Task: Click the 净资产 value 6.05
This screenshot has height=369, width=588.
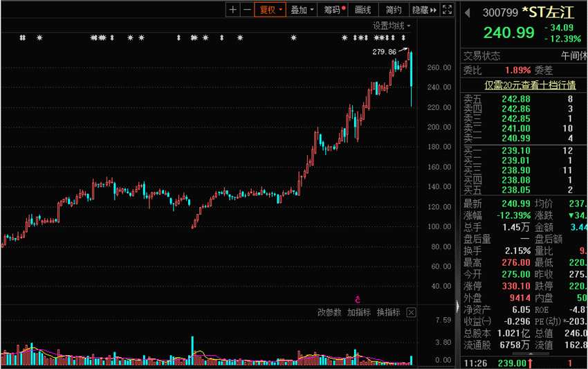Action: 522,309
